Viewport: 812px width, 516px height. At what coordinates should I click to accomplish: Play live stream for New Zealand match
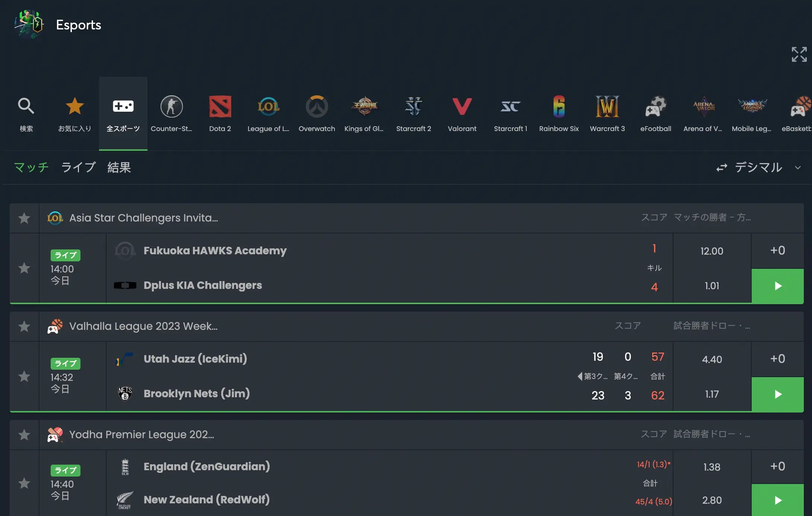click(x=778, y=500)
